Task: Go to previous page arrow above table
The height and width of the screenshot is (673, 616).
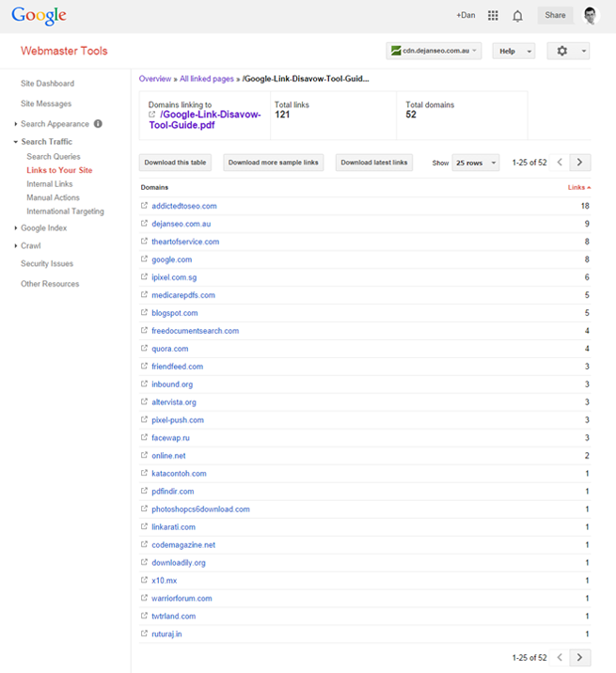Action: pos(560,163)
